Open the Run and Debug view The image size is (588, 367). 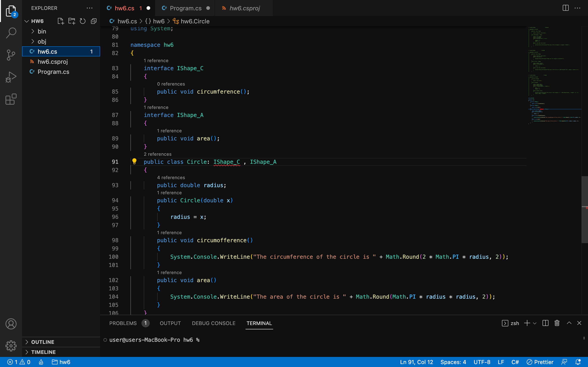tap(11, 77)
